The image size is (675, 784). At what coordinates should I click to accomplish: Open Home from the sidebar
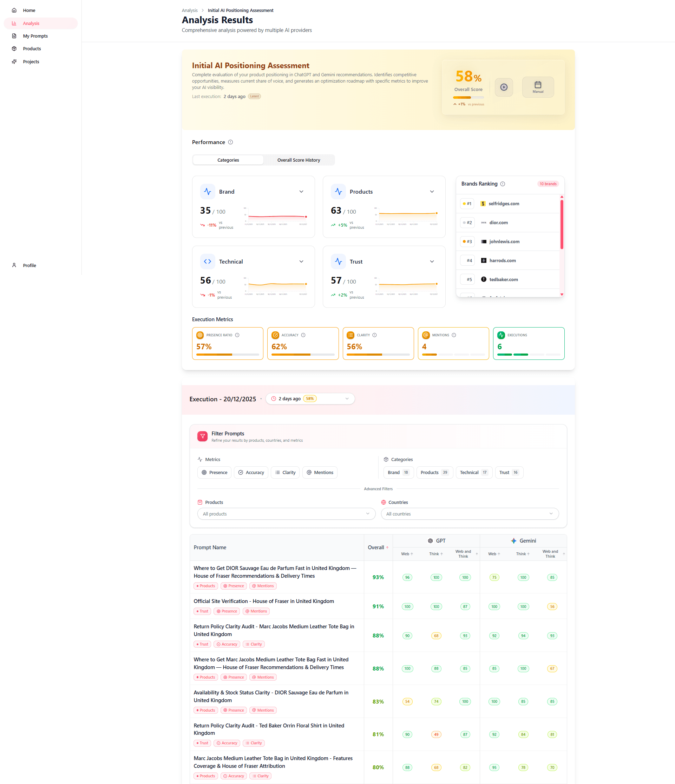coord(29,10)
